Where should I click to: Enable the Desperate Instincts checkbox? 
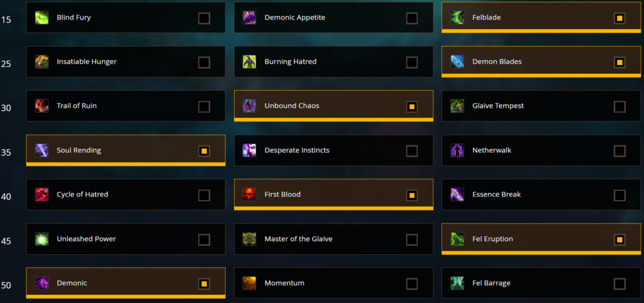click(412, 151)
